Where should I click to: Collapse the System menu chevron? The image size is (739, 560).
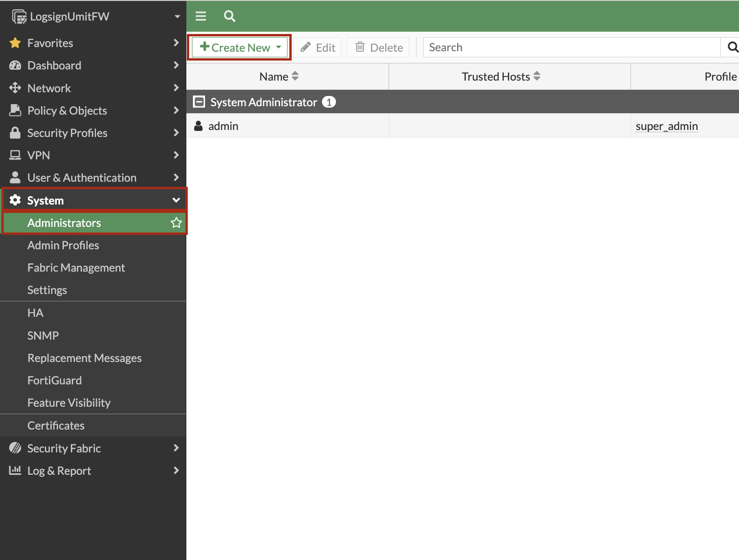coord(176,200)
